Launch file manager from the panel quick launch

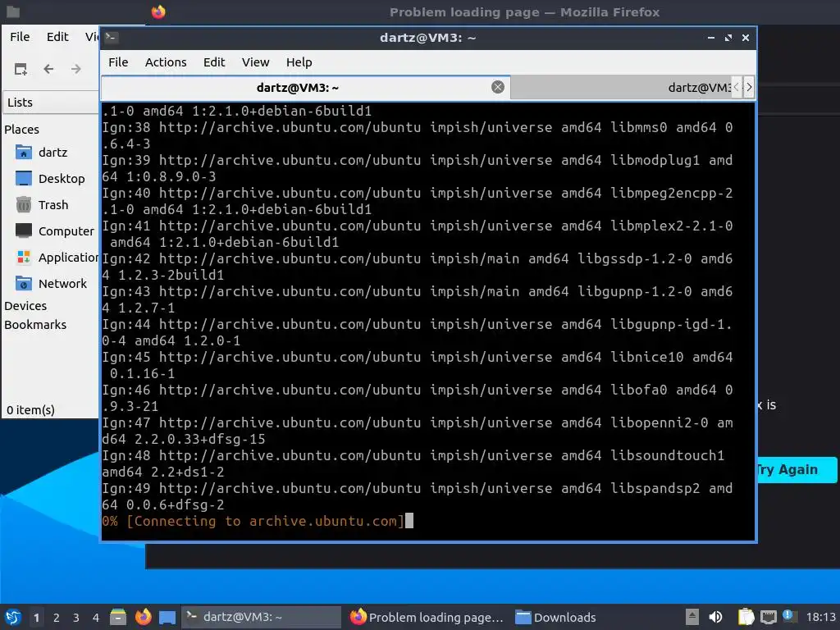[118, 617]
